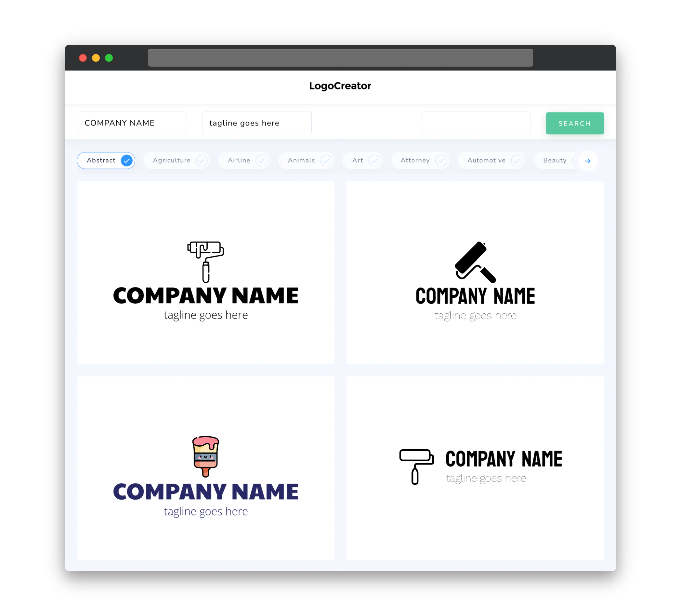Click the Agriculture filter link

tap(172, 160)
